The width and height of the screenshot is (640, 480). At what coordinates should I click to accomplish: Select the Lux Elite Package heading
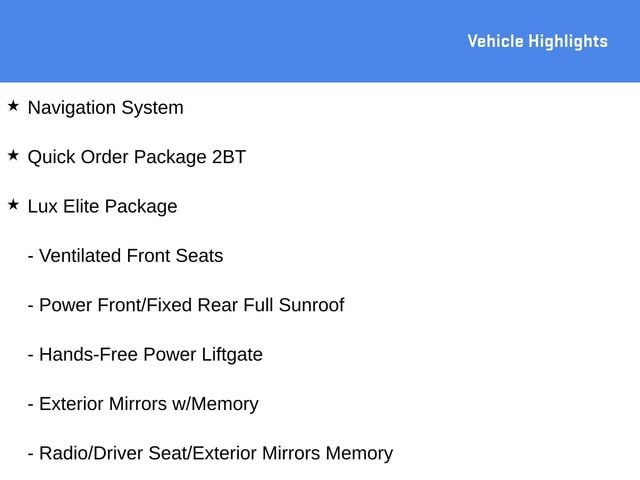(102, 207)
